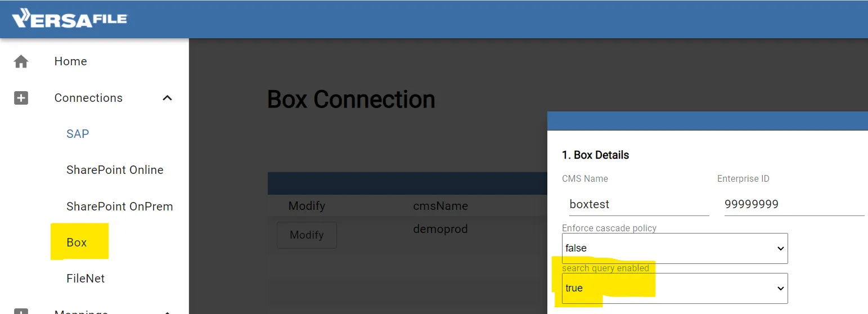Select the Connections menu item
The height and width of the screenshot is (314, 868).
88,98
